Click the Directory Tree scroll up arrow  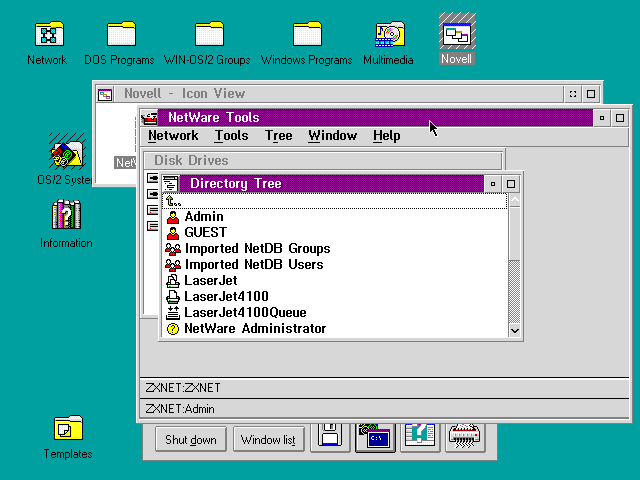515,200
